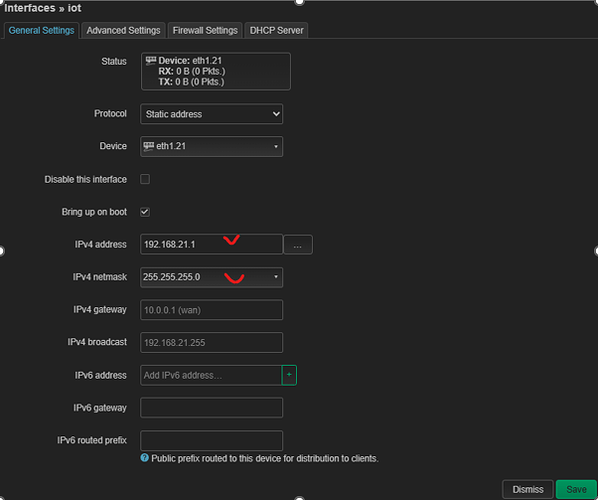This screenshot has height=500, width=598.
Task: Open the IPv4 netmask dropdown arrow
Action: click(276, 277)
